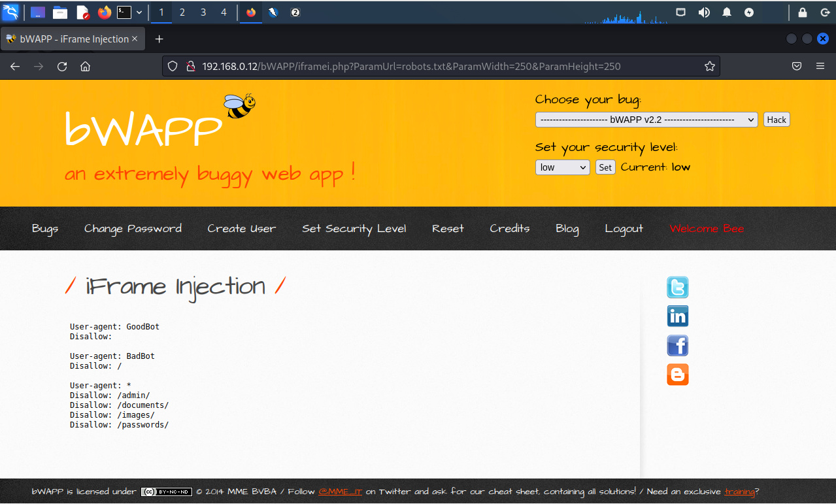836x504 pixels.
Task: Go to the browser home page
Action: tap(85, 66)
